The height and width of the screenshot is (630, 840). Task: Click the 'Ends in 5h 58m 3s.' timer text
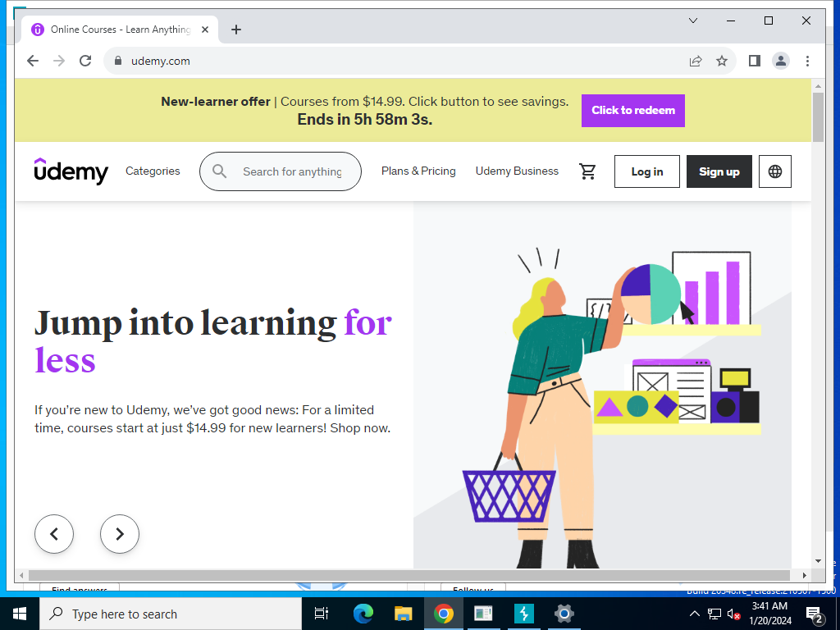365,119
